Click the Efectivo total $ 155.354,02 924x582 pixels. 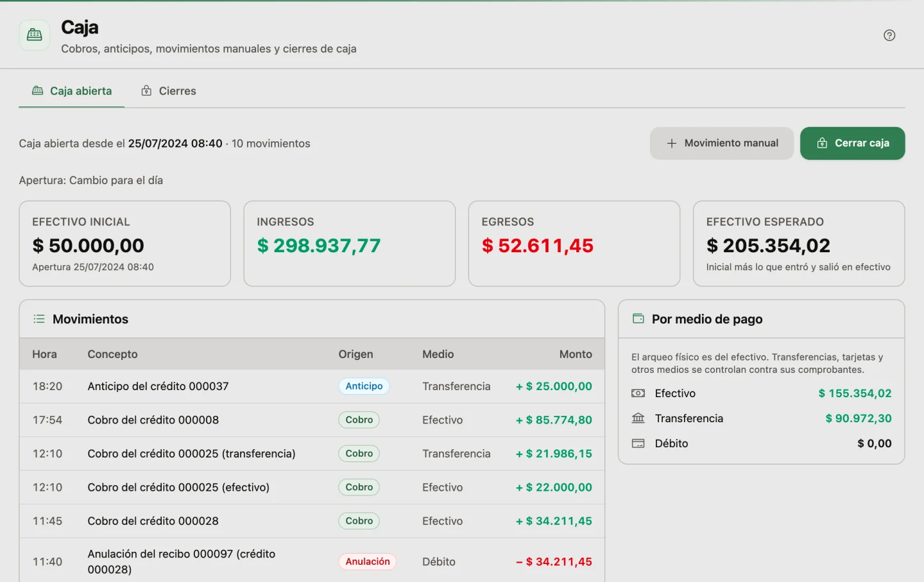coord(855,393)
